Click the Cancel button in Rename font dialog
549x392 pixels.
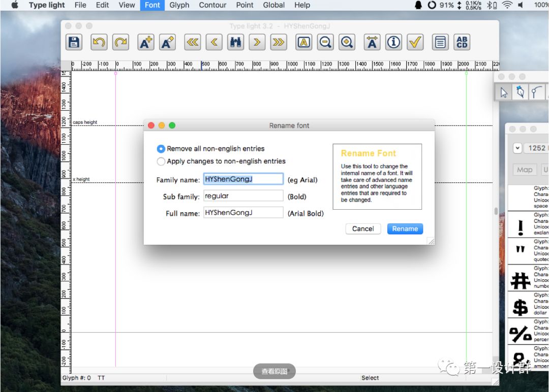click(x=363, y=228)
